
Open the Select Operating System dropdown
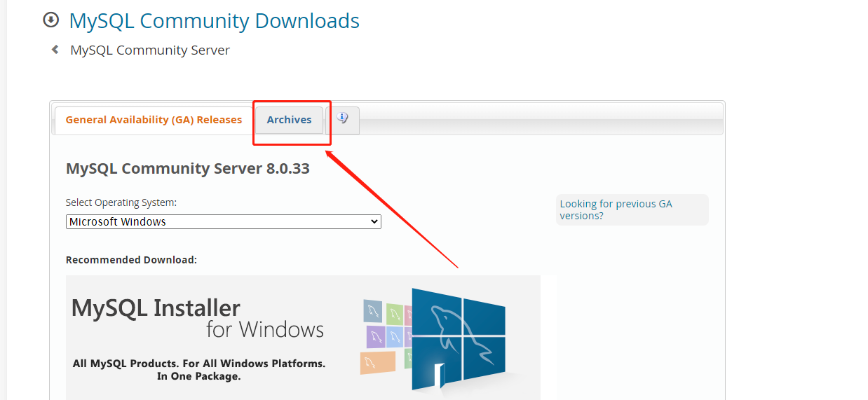pos(224,221)
